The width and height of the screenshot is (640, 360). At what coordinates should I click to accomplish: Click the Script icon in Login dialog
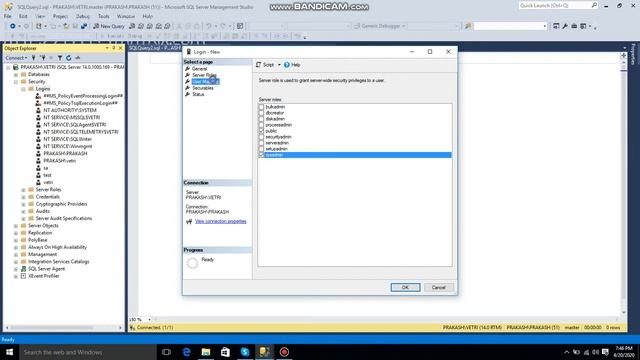258,65
